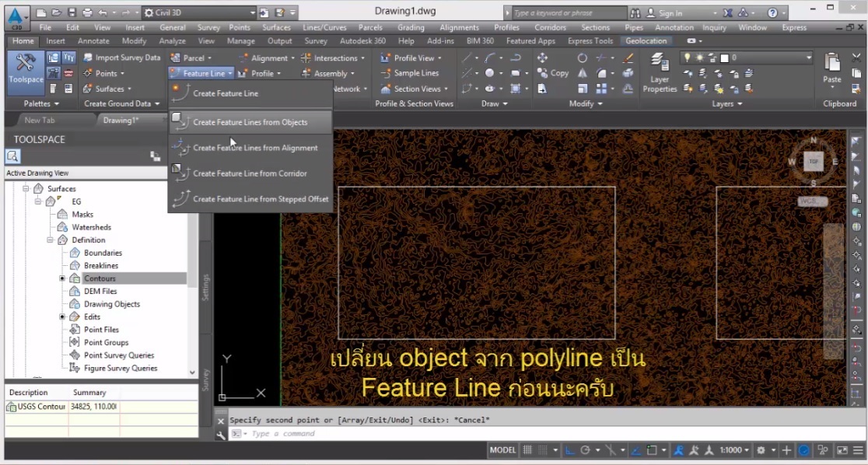
Task: Click the layer color swatch in Layers panel
Action: pos(724,58)
